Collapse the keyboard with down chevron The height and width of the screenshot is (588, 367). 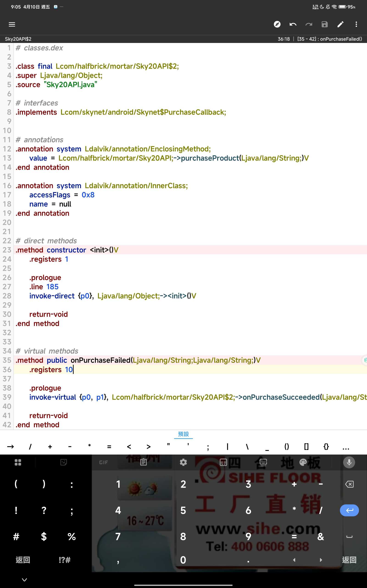coord(25,580)
